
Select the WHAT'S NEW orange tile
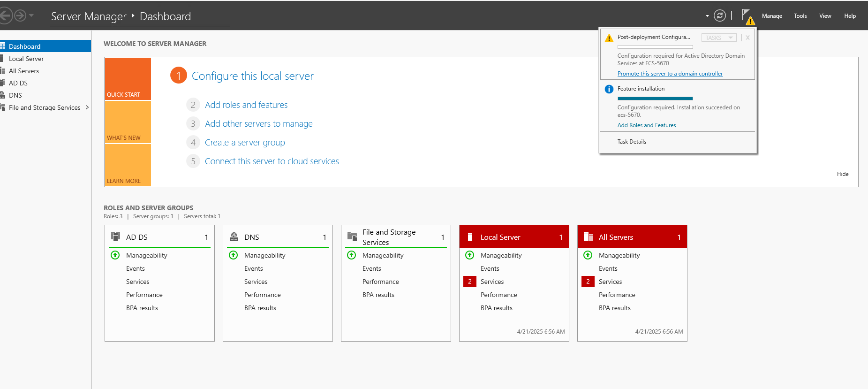(x=128, y=122)
